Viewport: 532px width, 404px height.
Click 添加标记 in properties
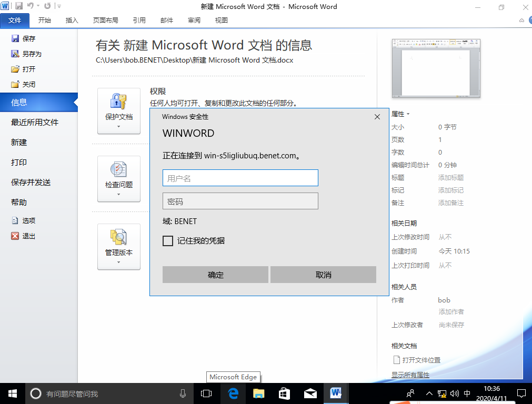pyautogui.click(x=451, y=190)
